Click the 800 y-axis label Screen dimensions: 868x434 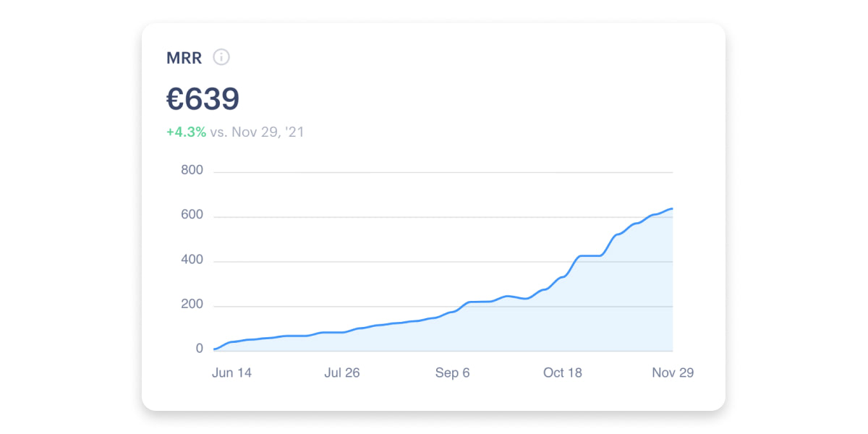(x=192, y=171)
